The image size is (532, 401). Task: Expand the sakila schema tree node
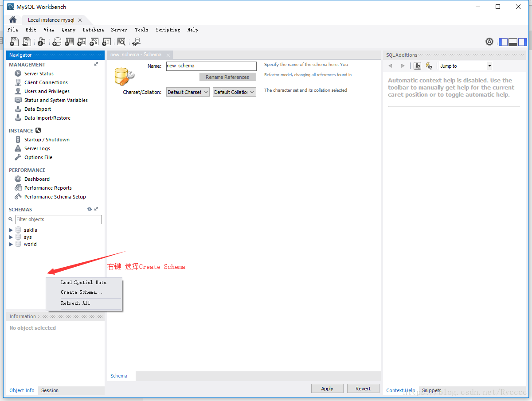(11, 230)
